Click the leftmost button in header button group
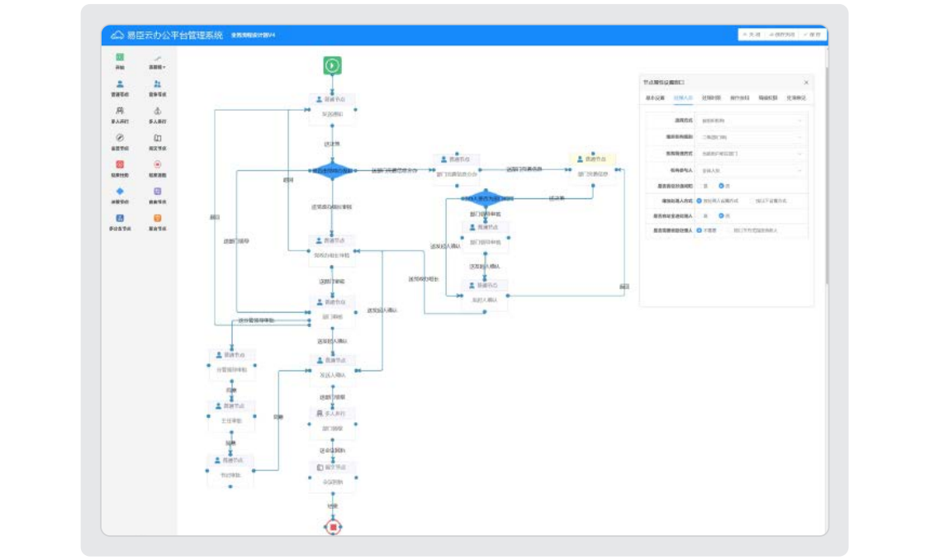This screenshot has height=560, width=930. pos(751,35)
